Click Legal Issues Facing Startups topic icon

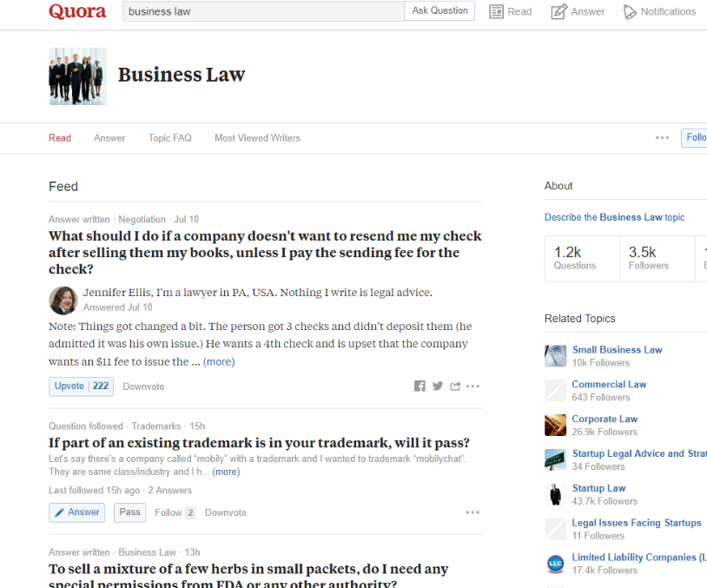point(556,530)
